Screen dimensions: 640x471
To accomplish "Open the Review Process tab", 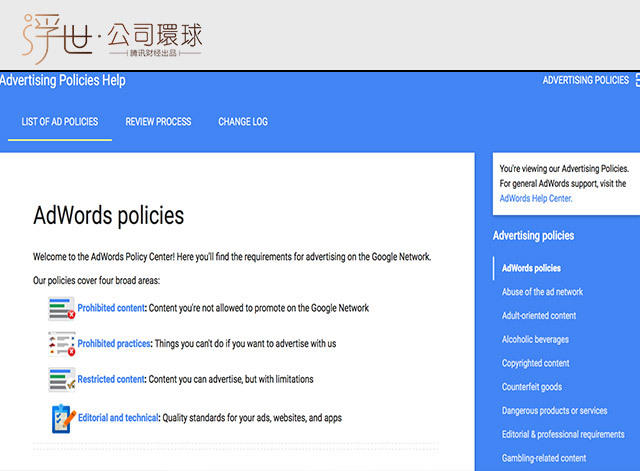I will tap(158, 122).
